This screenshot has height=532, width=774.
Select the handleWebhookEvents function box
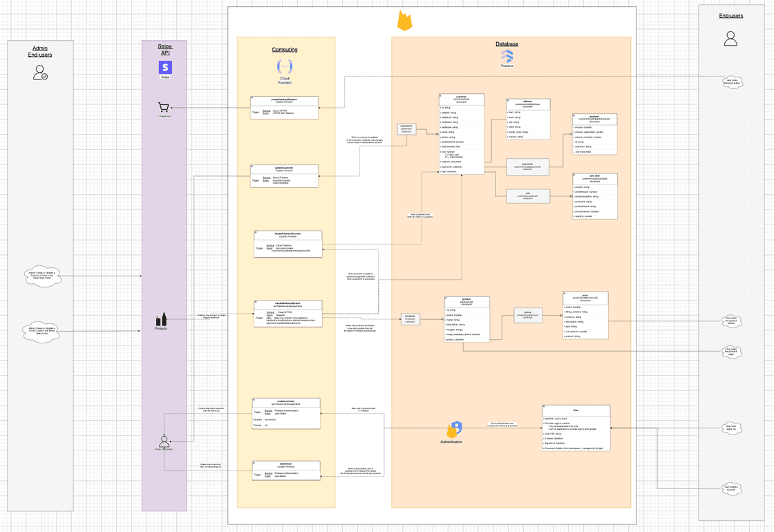tap(287, 312)
